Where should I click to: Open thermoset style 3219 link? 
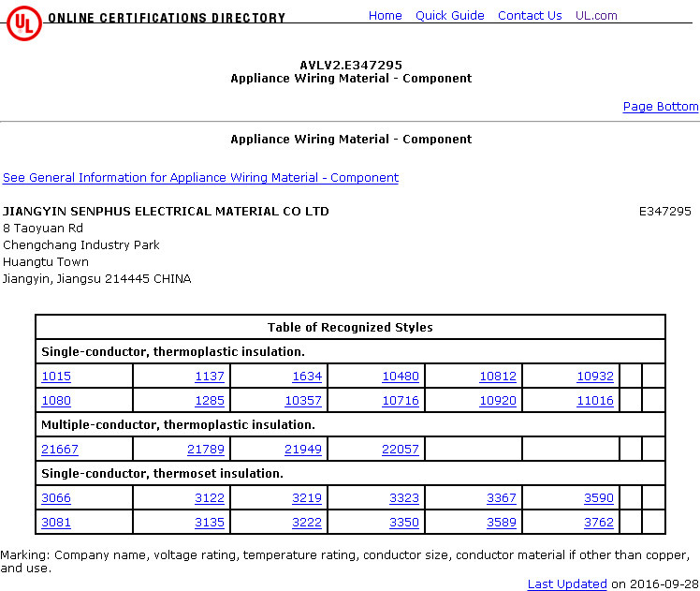click(307, 497)
